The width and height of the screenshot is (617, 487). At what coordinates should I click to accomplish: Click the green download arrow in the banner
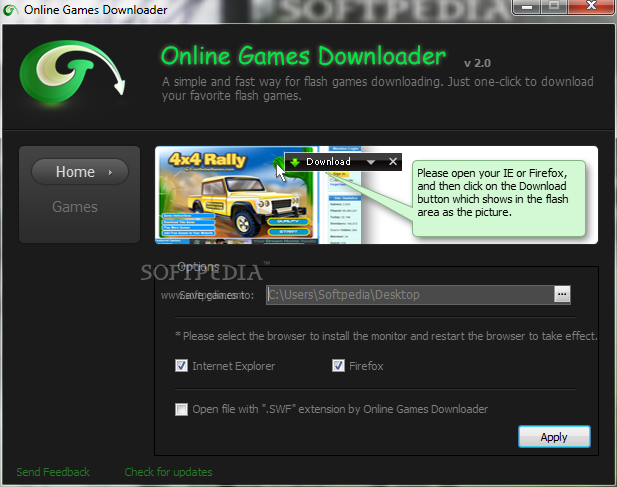(295, 162)
